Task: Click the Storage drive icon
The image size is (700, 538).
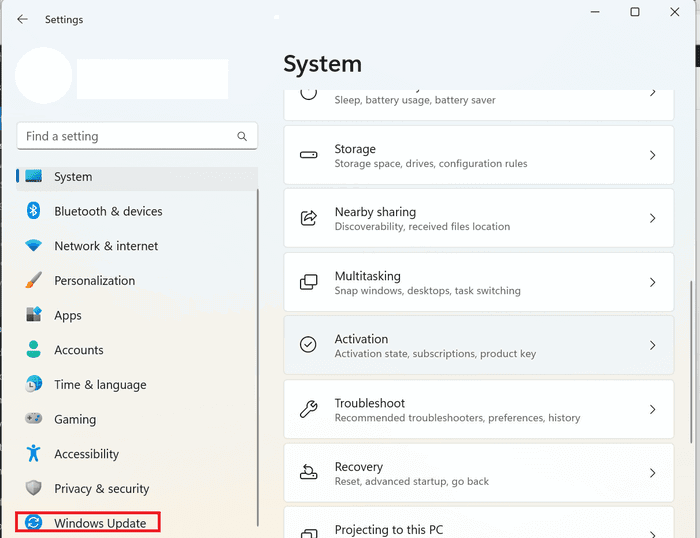Action: (x=308, y=155)
